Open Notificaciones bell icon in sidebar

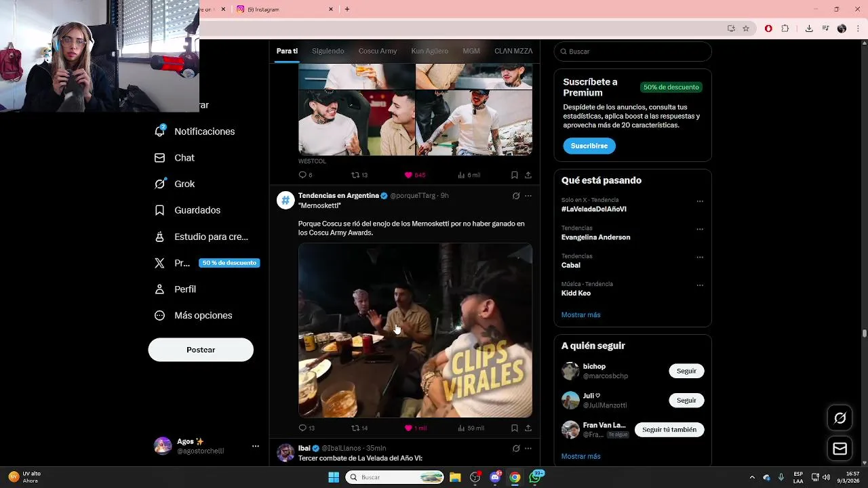(x=159, y=131)
